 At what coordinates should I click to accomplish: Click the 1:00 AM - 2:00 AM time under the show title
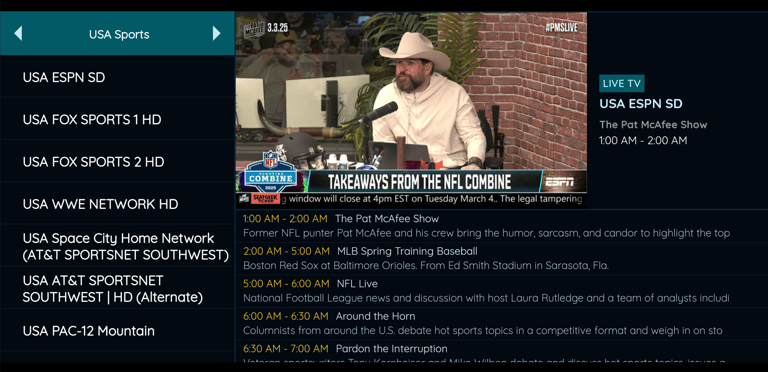point(643,140)
